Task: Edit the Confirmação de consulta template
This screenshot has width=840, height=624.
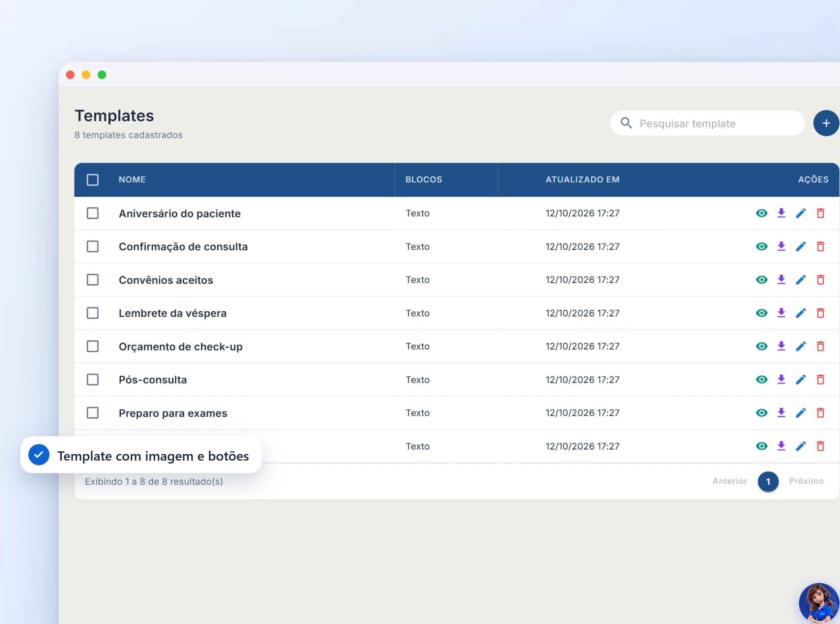Action: [801, 246]
